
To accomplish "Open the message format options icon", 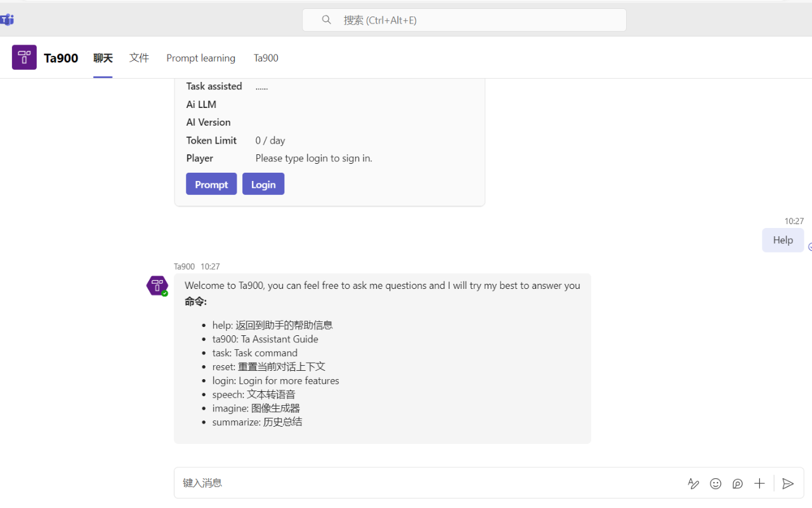I will click(693, 484).
